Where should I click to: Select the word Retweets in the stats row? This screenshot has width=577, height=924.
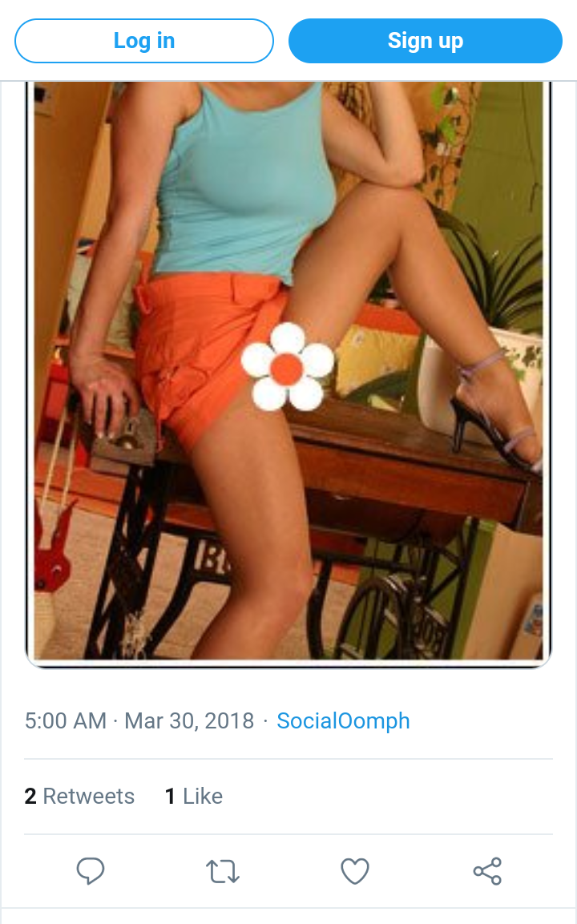89,796
